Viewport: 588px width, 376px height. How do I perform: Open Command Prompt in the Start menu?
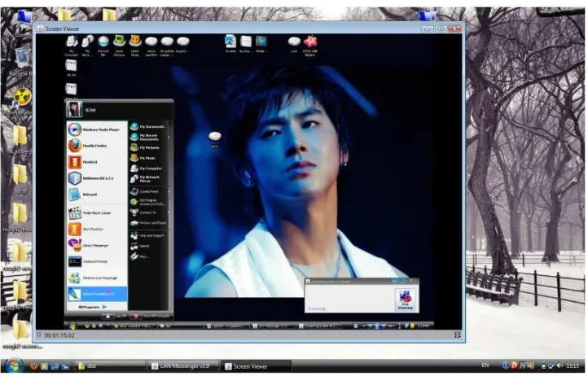point(97,262)
